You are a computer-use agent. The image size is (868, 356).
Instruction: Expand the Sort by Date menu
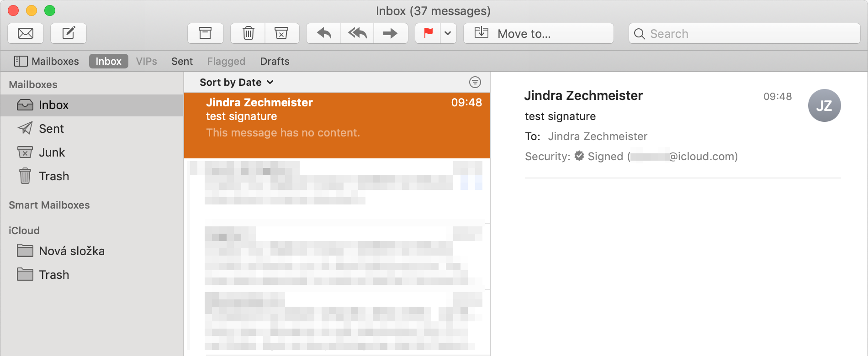(237, 82)
